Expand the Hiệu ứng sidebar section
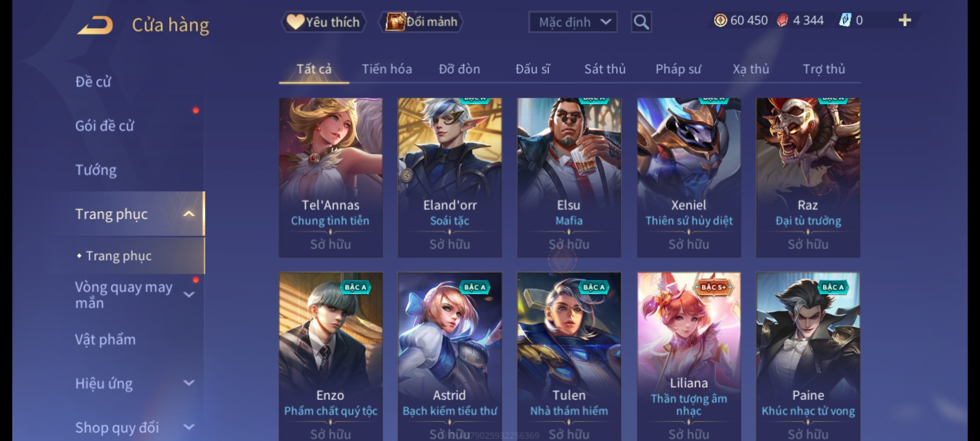Viewport: 980px width, 441px height. point(189,383)
